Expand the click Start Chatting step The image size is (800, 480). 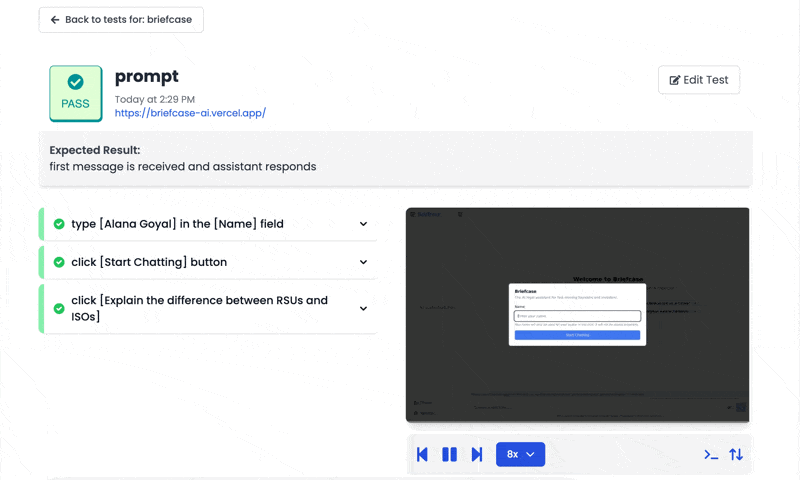click(363, 262)
